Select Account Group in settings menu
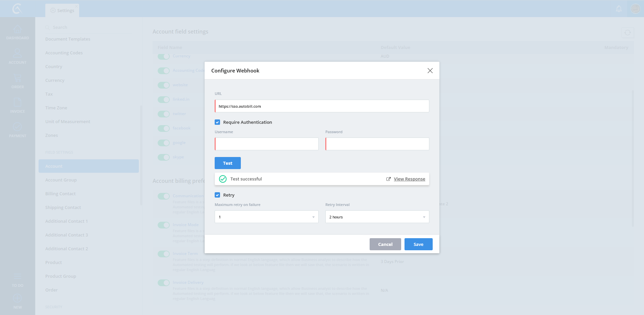 tap(61, 180)
